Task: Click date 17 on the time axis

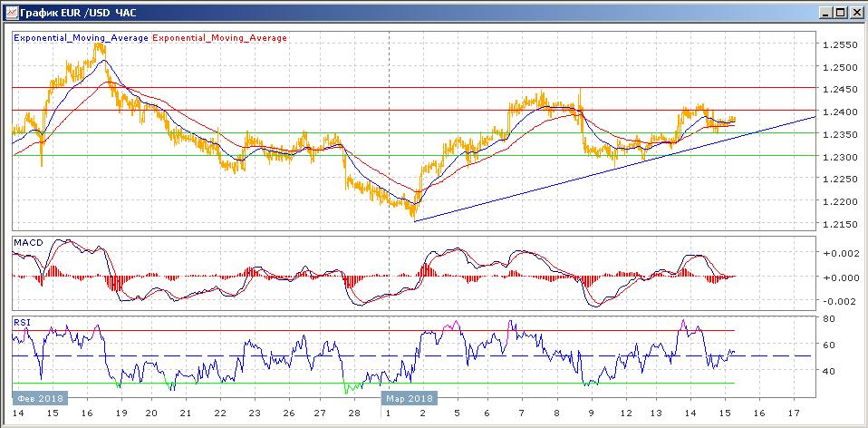Action: (795, 413)
